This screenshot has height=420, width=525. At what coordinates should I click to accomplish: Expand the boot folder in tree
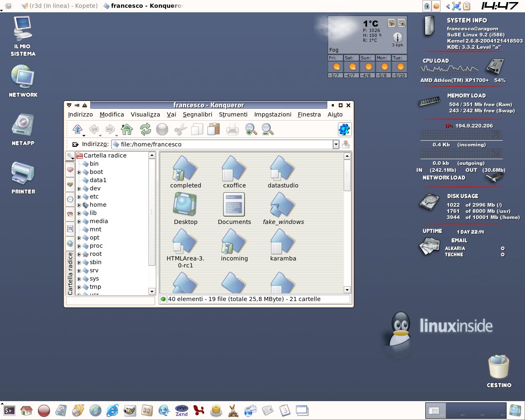coord(79,172)
